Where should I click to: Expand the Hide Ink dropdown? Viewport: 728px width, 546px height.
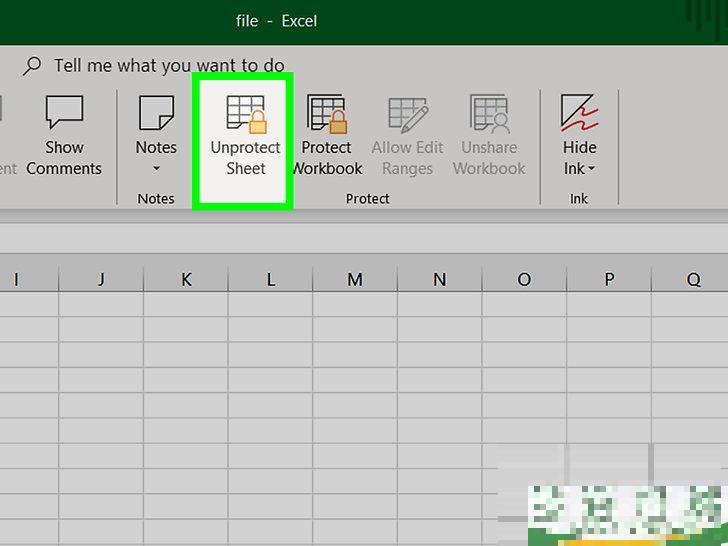coord(591,169)
